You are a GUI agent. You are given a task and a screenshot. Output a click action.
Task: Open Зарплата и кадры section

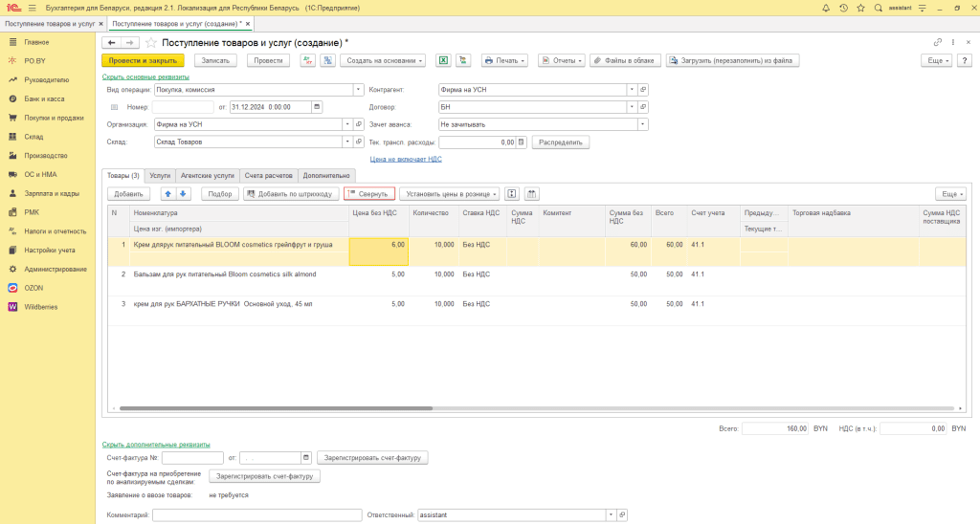tap(52, 193)
